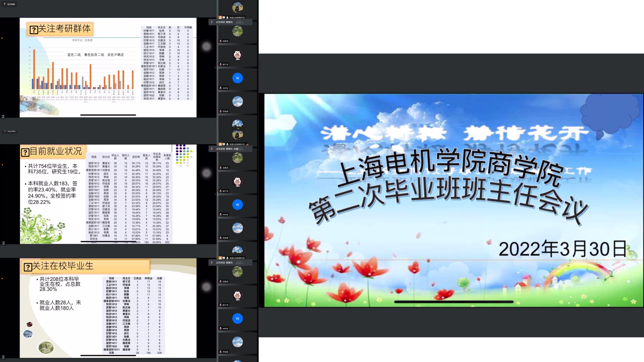Open list icon beside 关注考研群体 slide
Image resolution: width=644 pixels, height=362 pixels.
point(3,116)
